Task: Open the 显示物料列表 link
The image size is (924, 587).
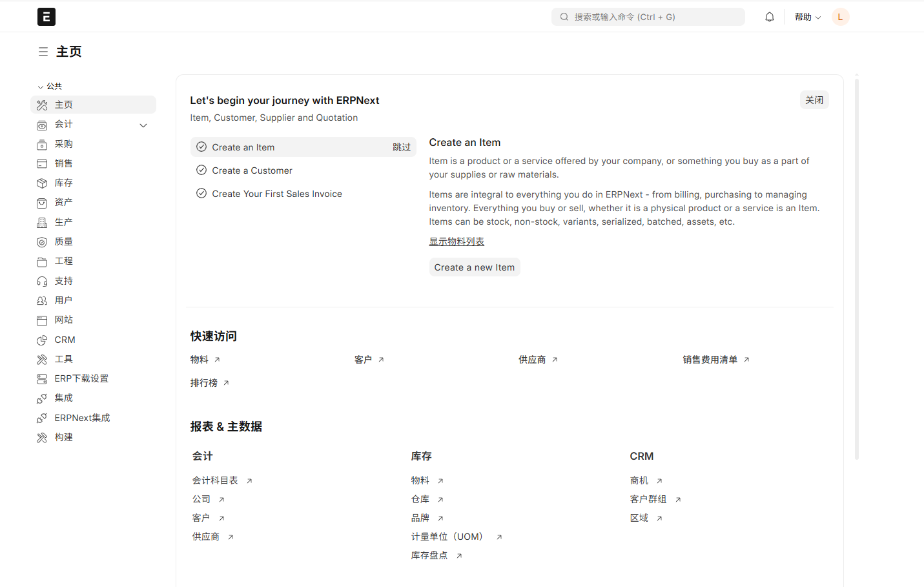Action: 457,242
